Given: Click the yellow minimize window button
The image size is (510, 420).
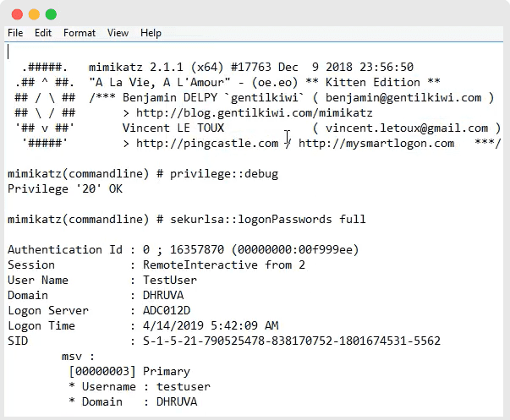Looking at the screenshot, I should tap(34, 14).
